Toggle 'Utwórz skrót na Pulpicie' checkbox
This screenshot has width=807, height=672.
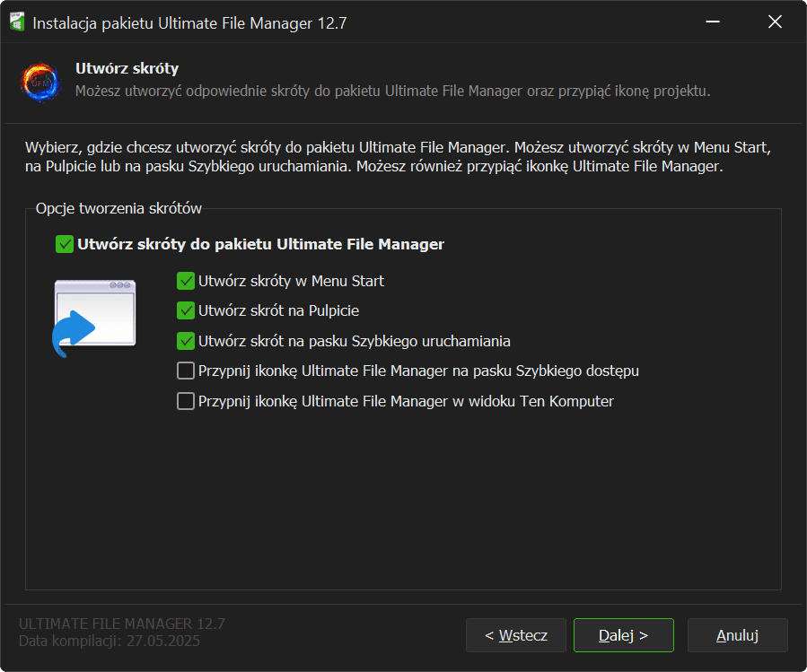tap(186, 310)
